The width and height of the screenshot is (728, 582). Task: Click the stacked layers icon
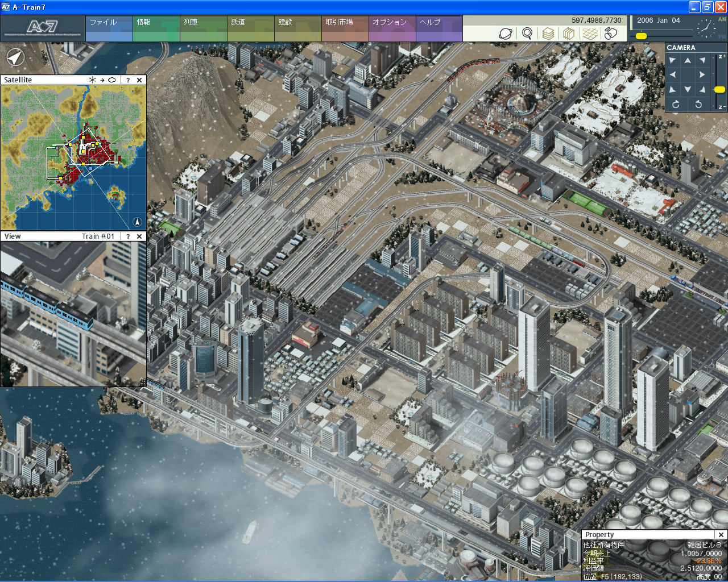[x=548, y=34]
